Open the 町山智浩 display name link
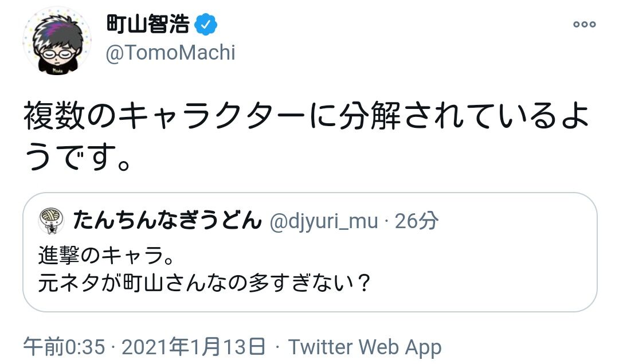Viewport: 619px width, 364px height. coord(148,24)
